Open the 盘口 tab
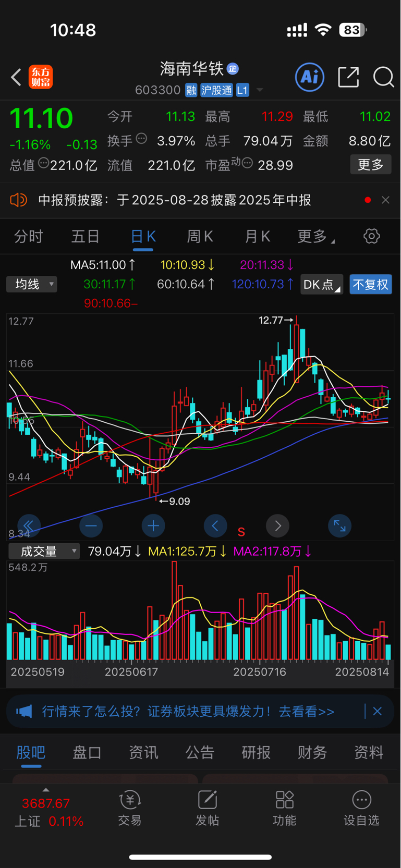Screen dimensions: 401x868 click(87, 752)
